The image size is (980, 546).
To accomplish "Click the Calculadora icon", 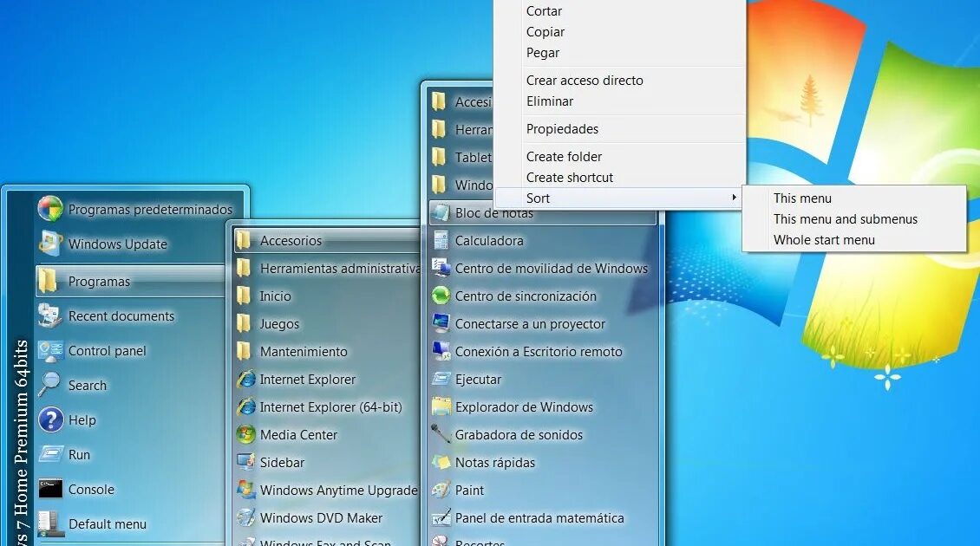I will pyautogui.click(x=441, y=241).
